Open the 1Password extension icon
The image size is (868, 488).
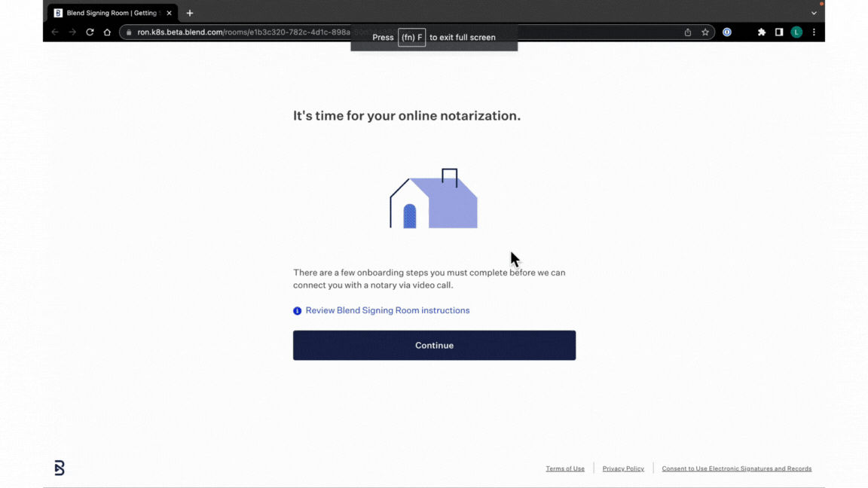[x=727, y=32]
